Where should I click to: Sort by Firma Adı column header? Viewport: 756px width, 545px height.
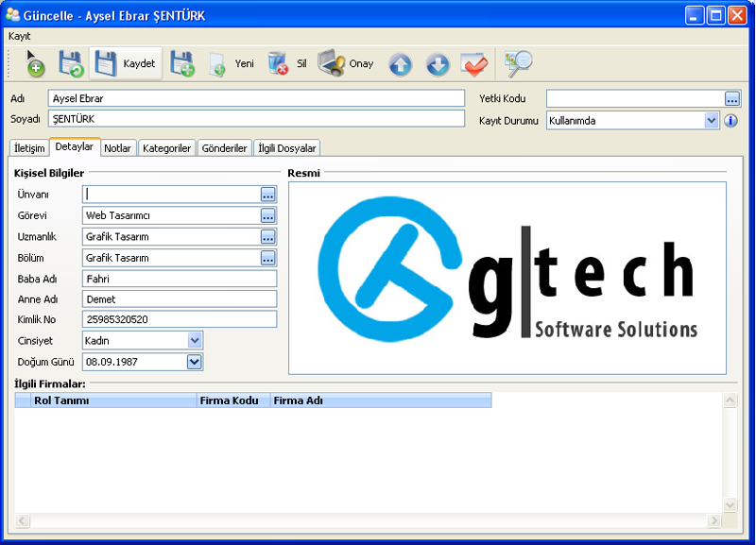click(381, 400)
